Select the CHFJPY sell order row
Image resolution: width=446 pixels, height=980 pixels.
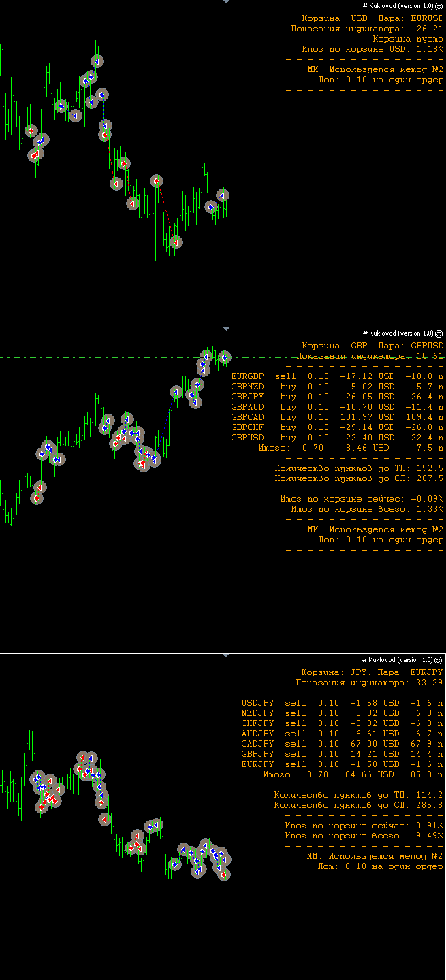pos(343,723)
